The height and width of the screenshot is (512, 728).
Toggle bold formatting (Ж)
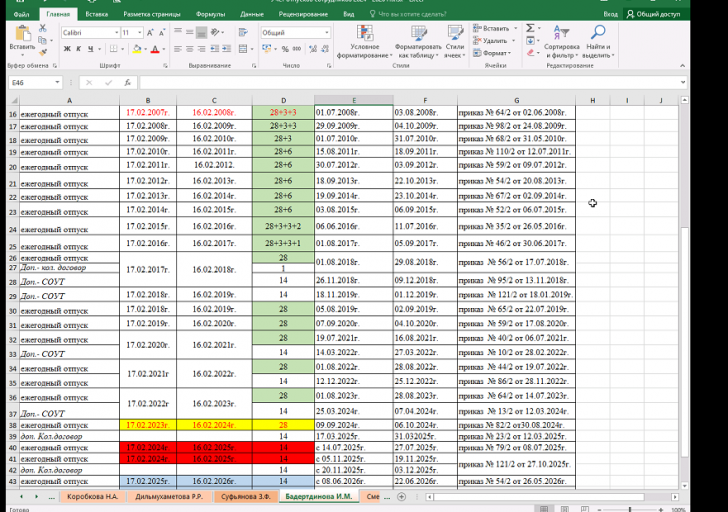[x=67, y=49]
